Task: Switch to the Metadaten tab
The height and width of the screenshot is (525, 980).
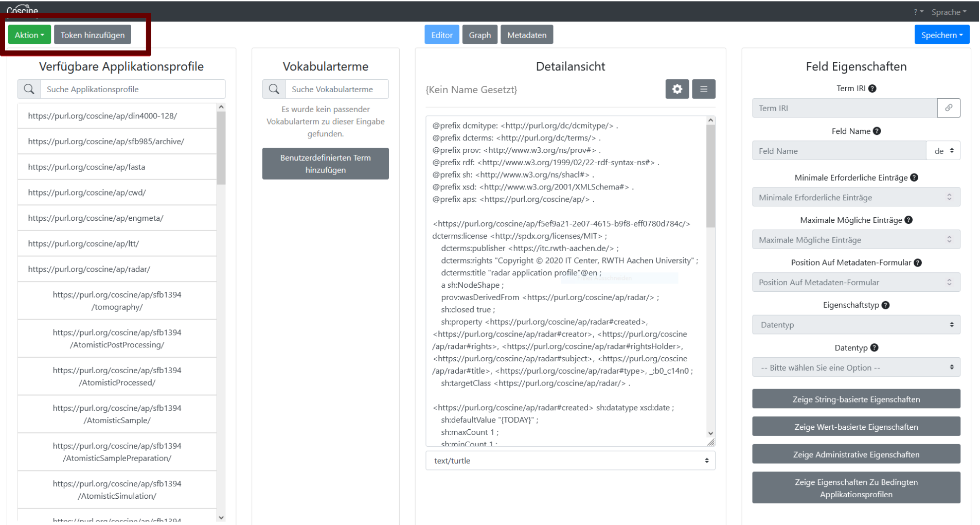Action: coord(526,35)
